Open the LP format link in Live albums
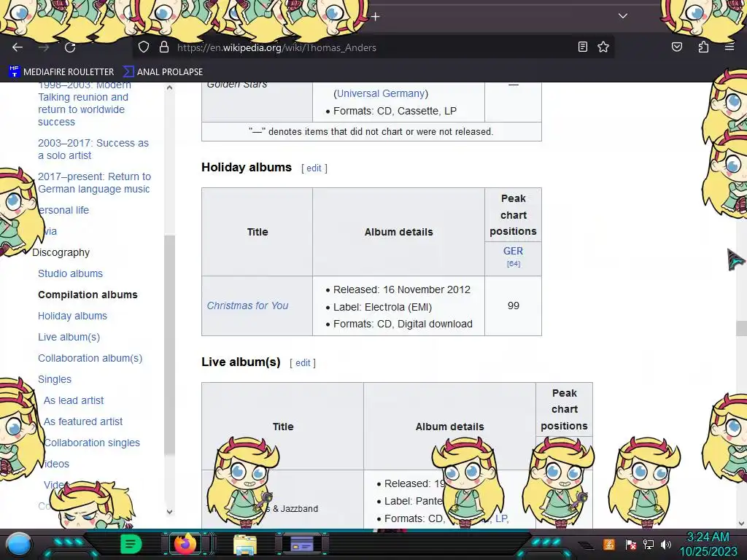This screenshot has width=747, height=560. 500,518
